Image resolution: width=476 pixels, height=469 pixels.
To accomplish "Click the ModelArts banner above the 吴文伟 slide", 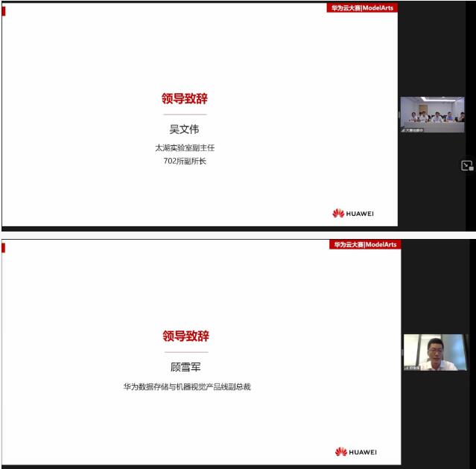I will (x=362, y=8).
